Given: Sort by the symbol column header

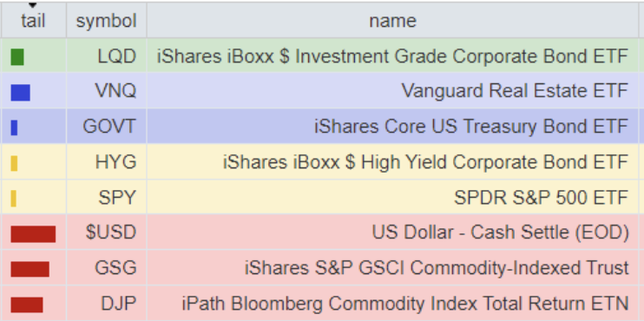Looking at the screenshot, I should [107, 21].
